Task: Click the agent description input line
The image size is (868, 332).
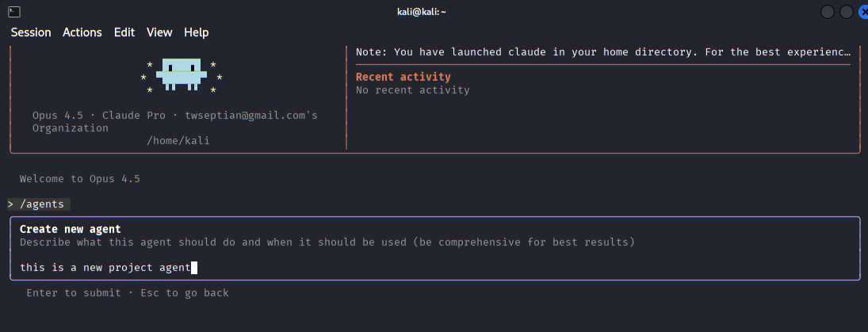Action: click(105, 268)
